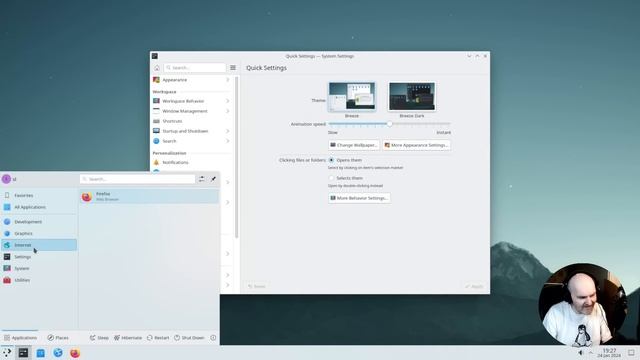640x360 pixels.
Task: Select the Breeze theme thumbnail
Action: point(352,96)
